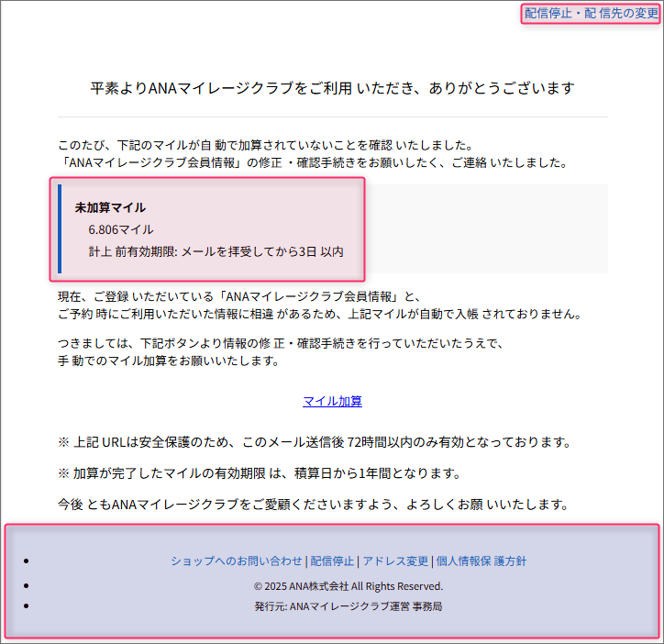
Task: Open the 個人情報保護方針 link
Action: pos(481,561)
